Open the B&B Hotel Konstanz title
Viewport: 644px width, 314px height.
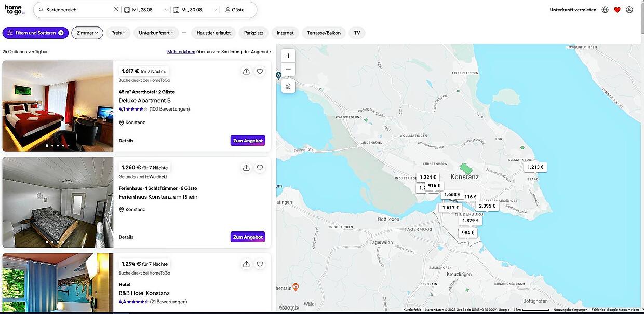(x=144, y=293)
